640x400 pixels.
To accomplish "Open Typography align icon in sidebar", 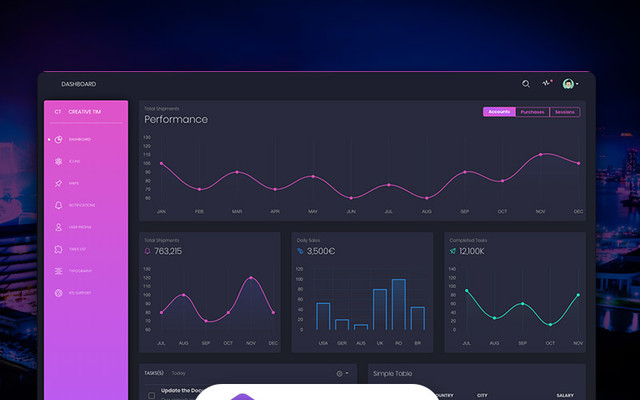I will point(58,271).
